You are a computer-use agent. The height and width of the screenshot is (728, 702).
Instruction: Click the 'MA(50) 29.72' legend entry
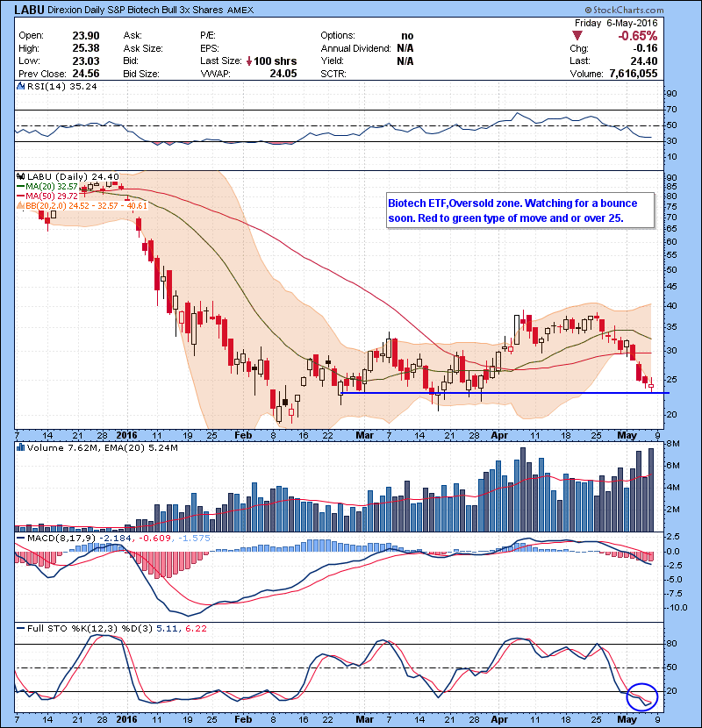pyautogui.click(x=52, y=196)
